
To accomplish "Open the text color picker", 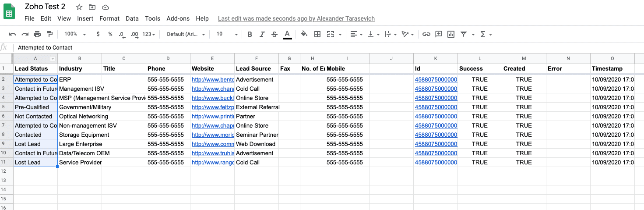I will coord(287,34).
